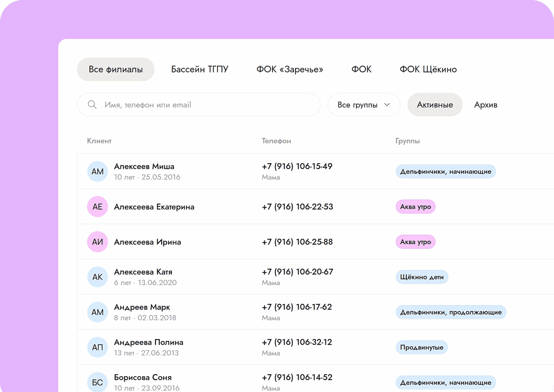Click the Щёкино дети group tag
Image resolution: width=554 pixels, height=392 pixels.
(422, 277)
